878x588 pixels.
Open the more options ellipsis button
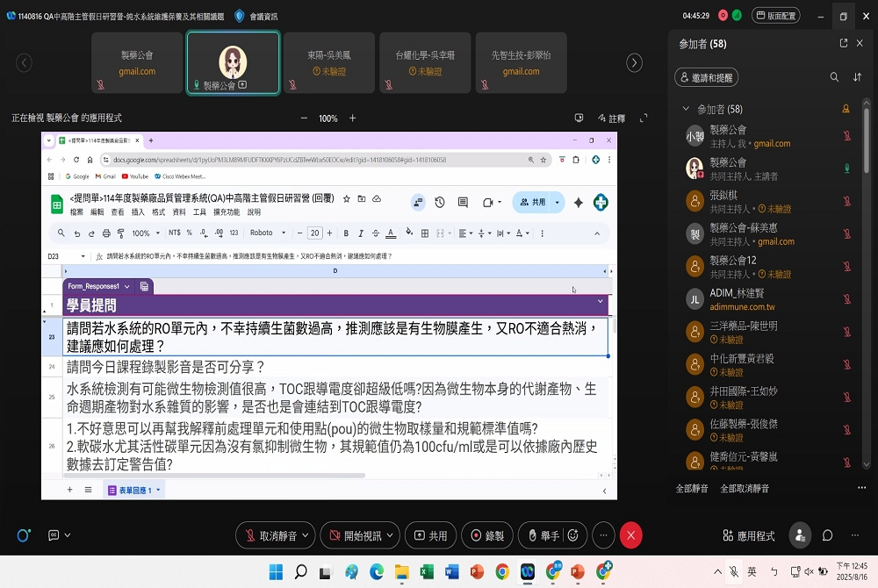603,535
